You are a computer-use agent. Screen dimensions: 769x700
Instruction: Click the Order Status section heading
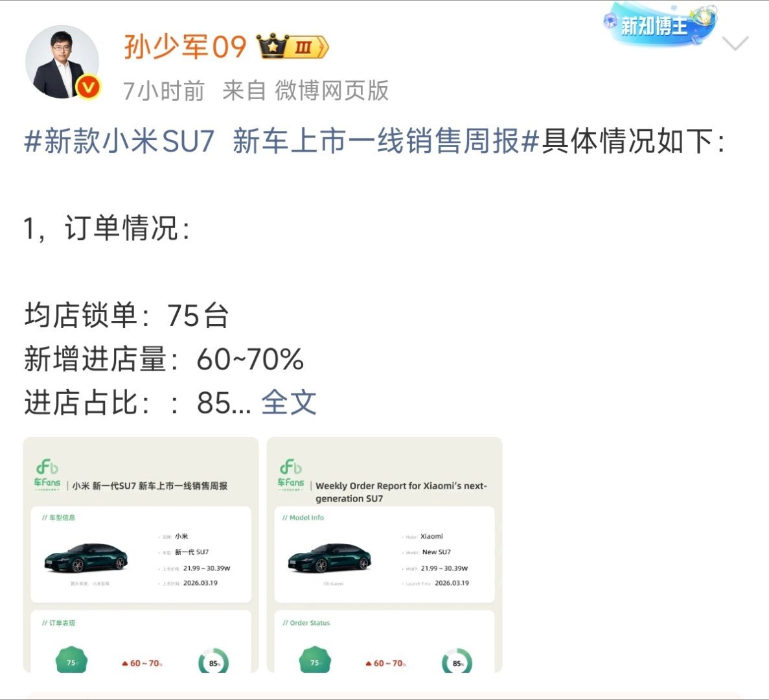pos(306,623)
